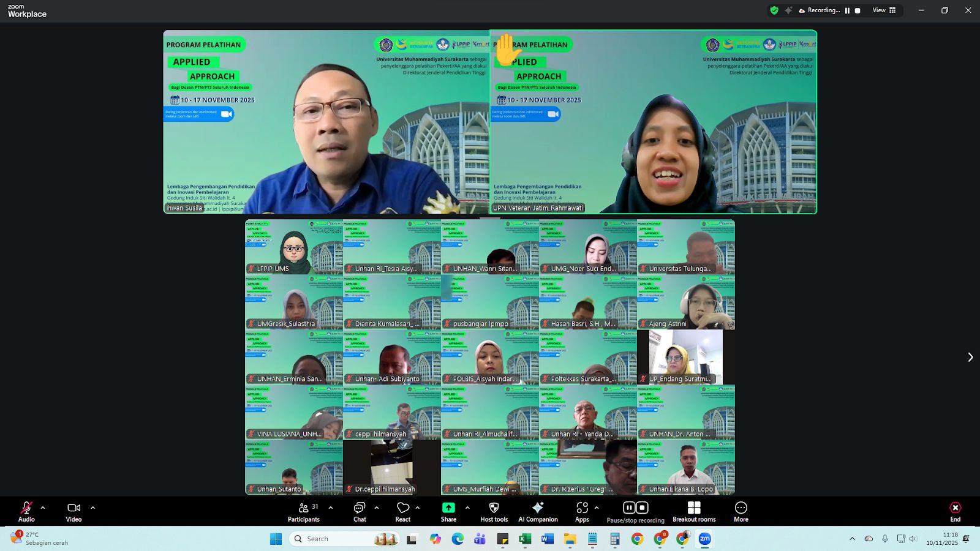The height and width of the screenshot is (551, 980).
Task: Click the green Share screen icon
Action: (x=448, y=508)
